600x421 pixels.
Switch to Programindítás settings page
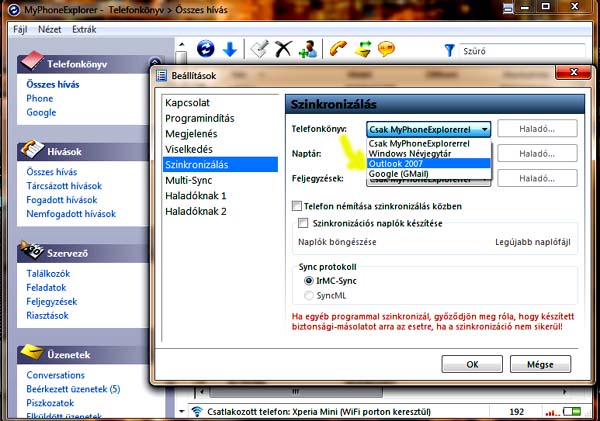click(x=220, y=118)
